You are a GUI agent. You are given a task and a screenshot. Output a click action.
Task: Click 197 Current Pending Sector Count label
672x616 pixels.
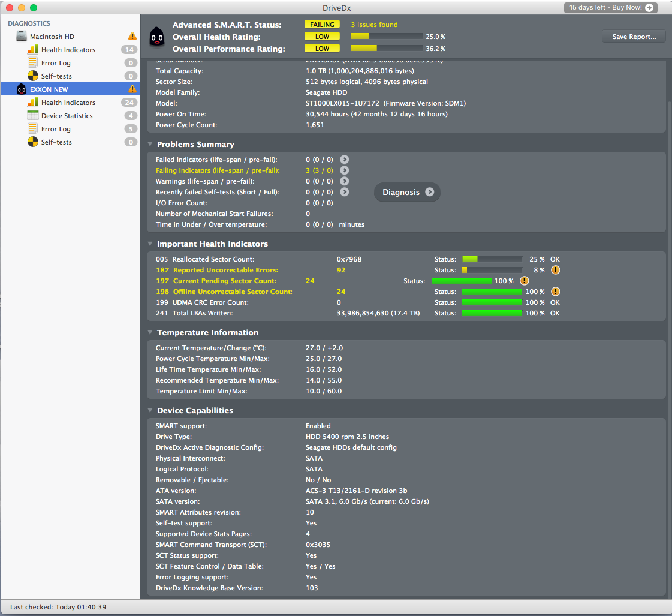tap(216, 281)
